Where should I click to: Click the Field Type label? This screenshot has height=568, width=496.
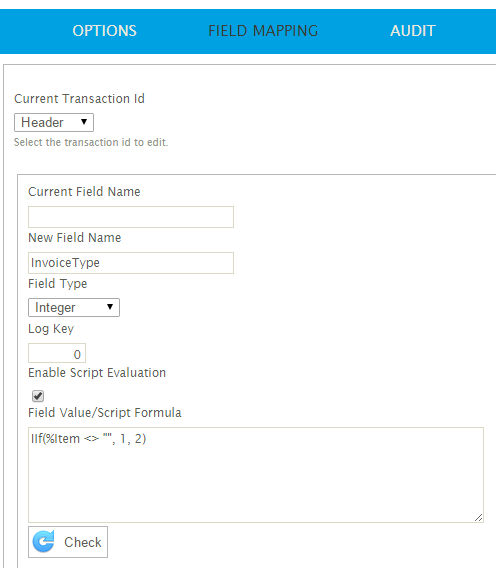tap(58, 284)
